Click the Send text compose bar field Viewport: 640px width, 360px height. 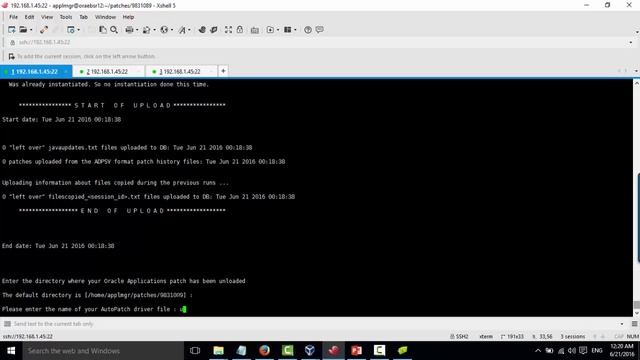[314, 324]
